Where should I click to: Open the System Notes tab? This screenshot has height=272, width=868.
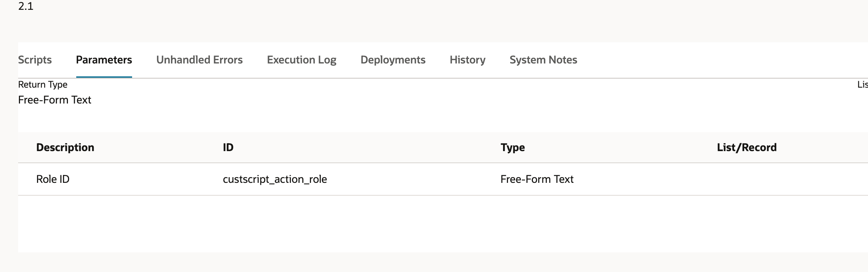tap(543, 60)
